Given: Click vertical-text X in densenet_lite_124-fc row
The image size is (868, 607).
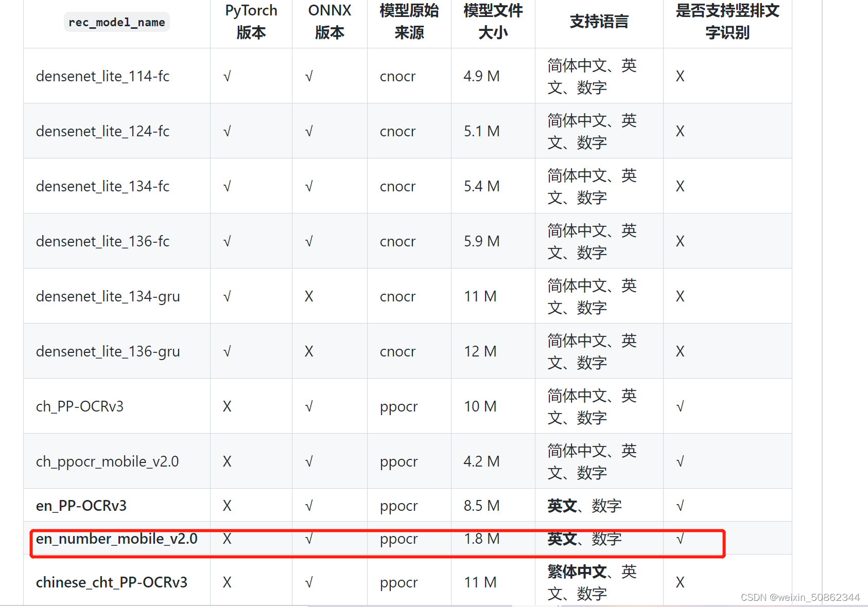Looking at the screenshot, I should pyautogui.click(x=680, y=131).
